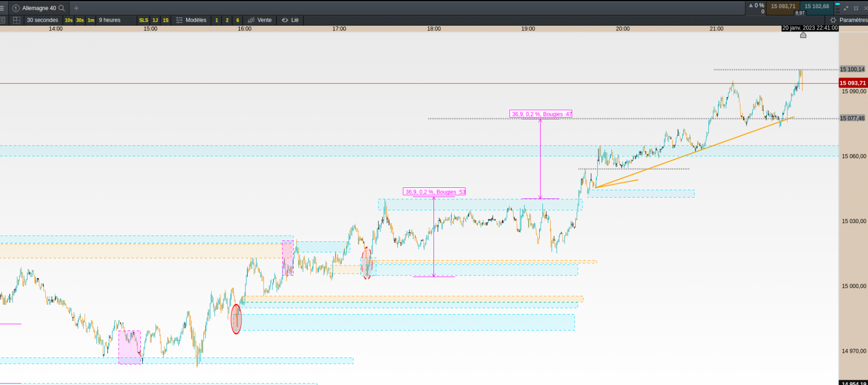Open the 30 secondes timeframe dropdown
This screenshot has height=385, width=868.
pos(42,20)
